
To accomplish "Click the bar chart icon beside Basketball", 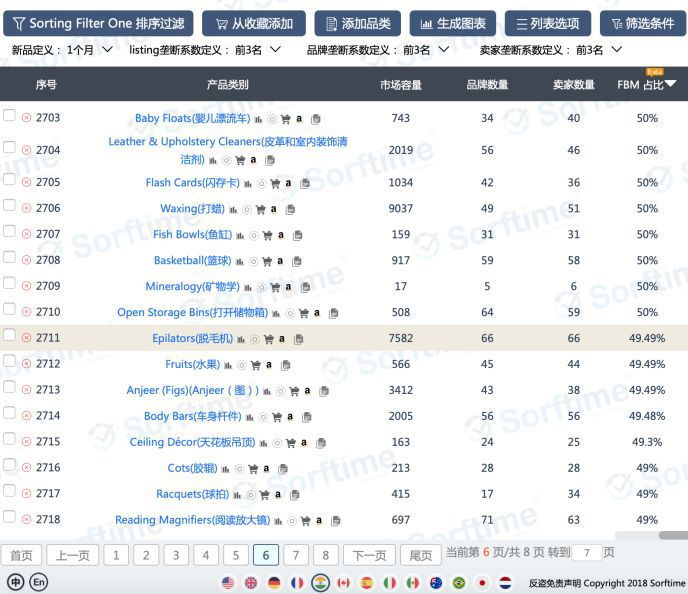I will tap(240, 262).
